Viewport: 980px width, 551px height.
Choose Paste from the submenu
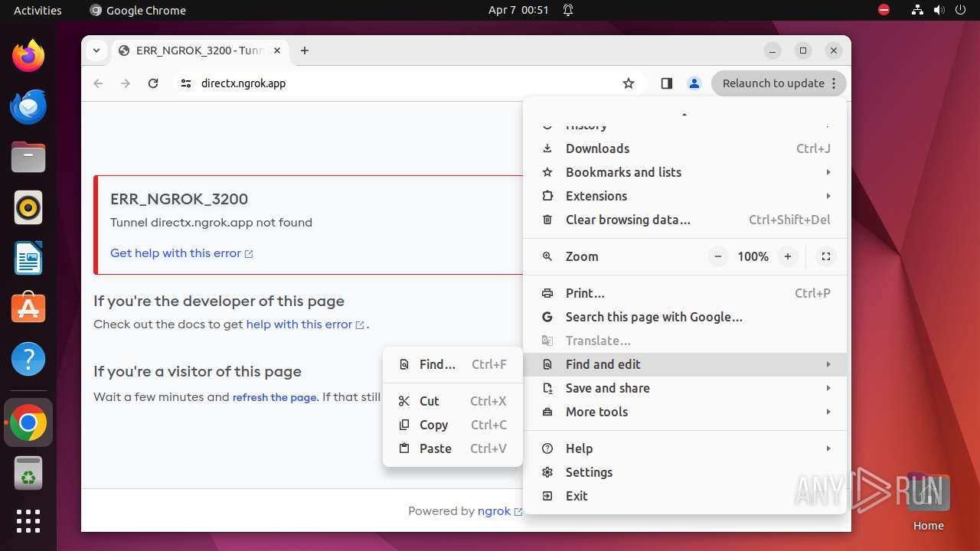tap(452, 448)
